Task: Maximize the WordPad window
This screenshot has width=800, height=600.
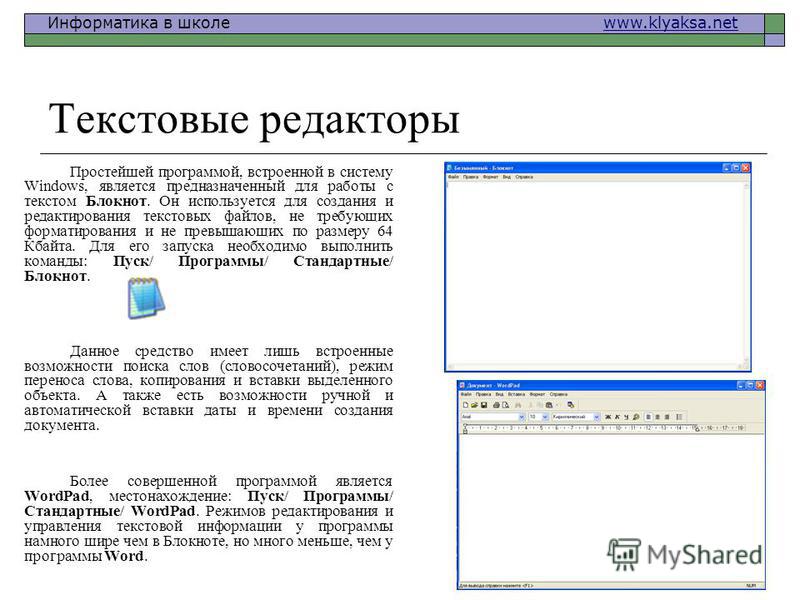Action: tap(750, 386)
